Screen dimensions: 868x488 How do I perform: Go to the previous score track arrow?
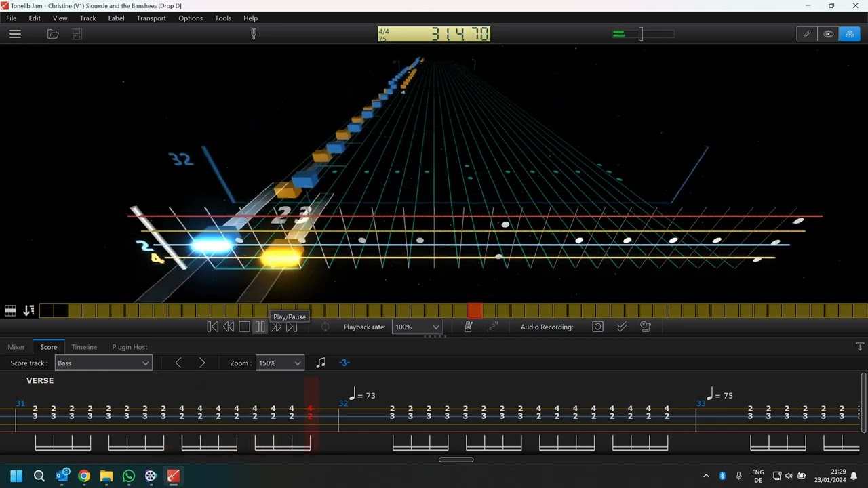(x=178, y=363)
